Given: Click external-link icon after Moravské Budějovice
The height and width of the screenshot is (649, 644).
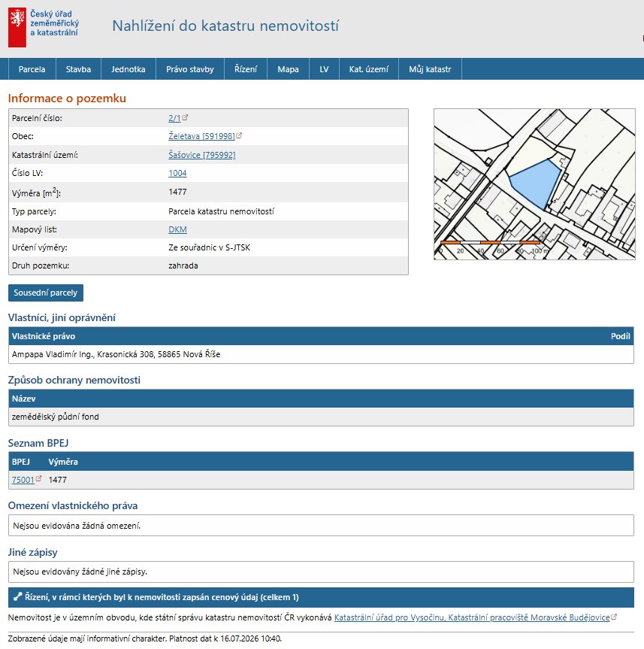Looking at the screenshot, I should 614,617.
